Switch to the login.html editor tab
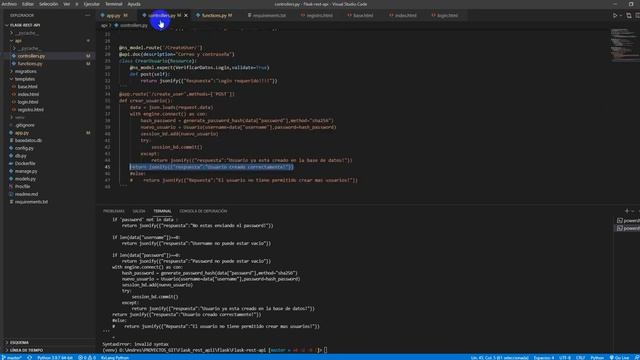 447,16
